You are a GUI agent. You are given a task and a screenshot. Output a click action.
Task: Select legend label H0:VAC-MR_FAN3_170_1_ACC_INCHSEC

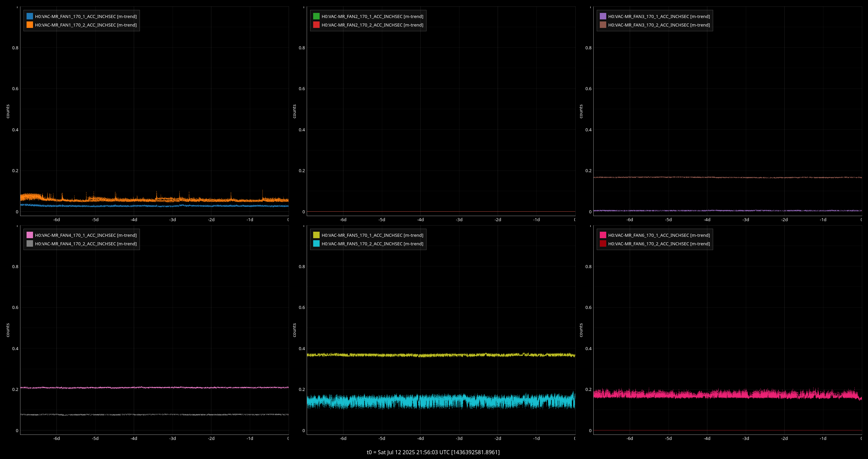tap(659, 16)
